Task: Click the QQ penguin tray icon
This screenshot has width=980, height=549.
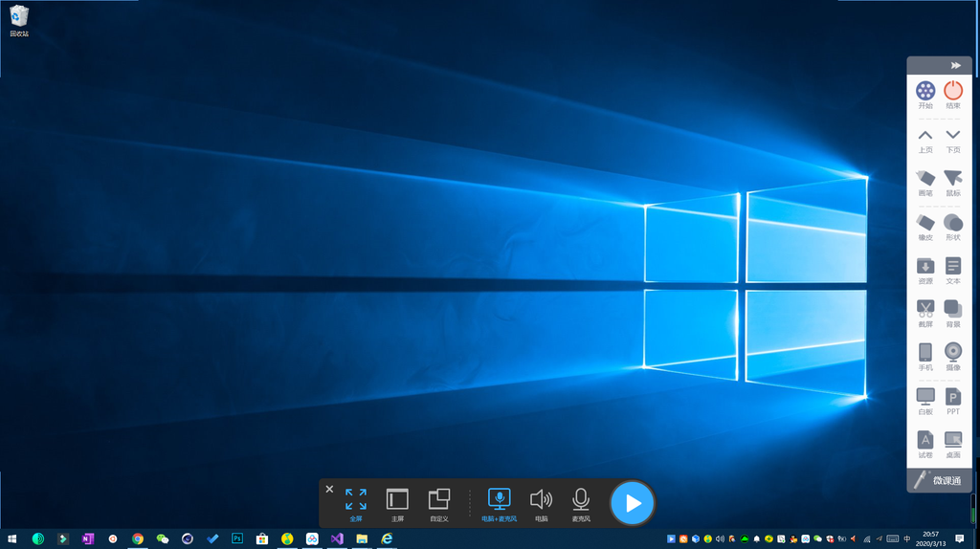Action: [x=793, y=539]
